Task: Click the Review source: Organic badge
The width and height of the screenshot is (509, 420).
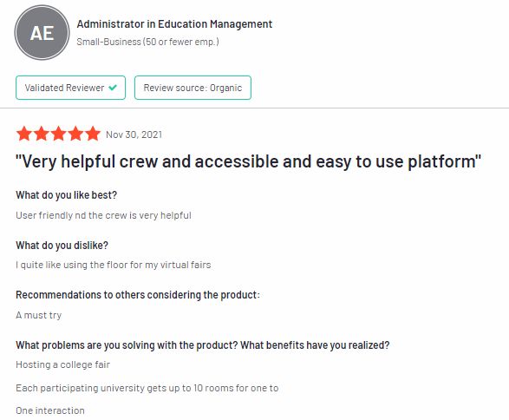Action: pyautogui.click(x=193, y=88)
